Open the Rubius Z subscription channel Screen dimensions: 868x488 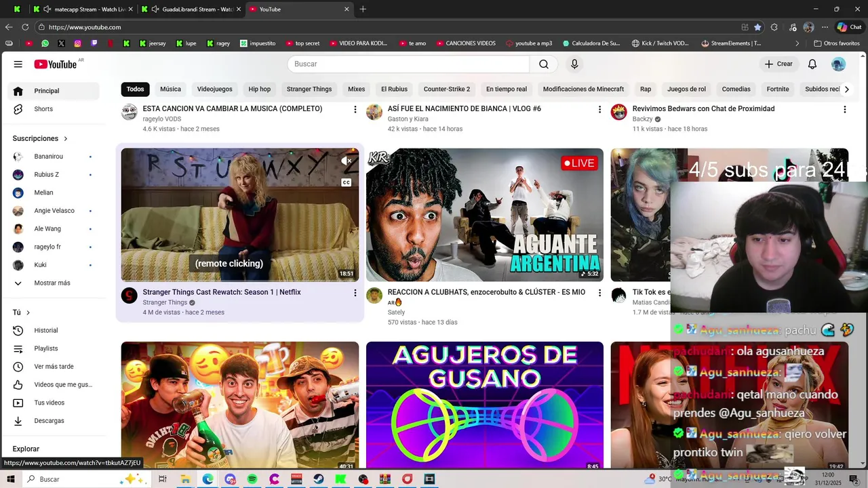tap(54, 175)
